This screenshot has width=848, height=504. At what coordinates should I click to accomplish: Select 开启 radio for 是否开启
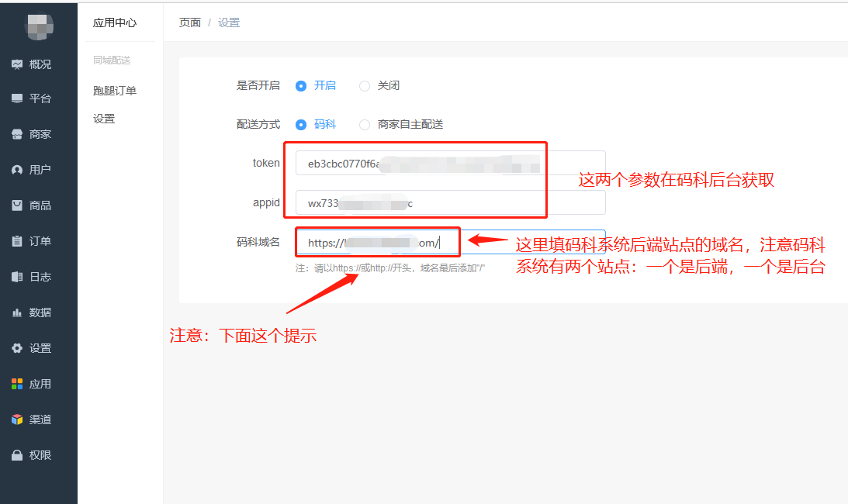tap(301, 86)
